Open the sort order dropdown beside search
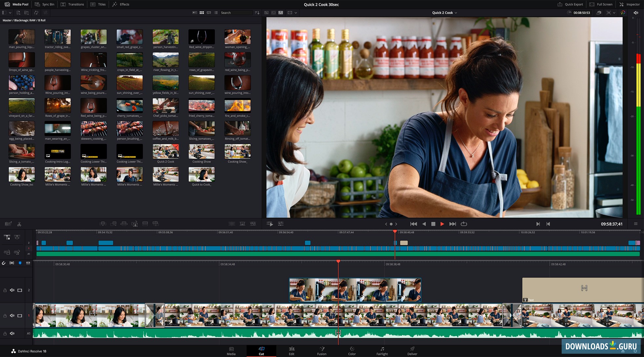 coord(257,12)
